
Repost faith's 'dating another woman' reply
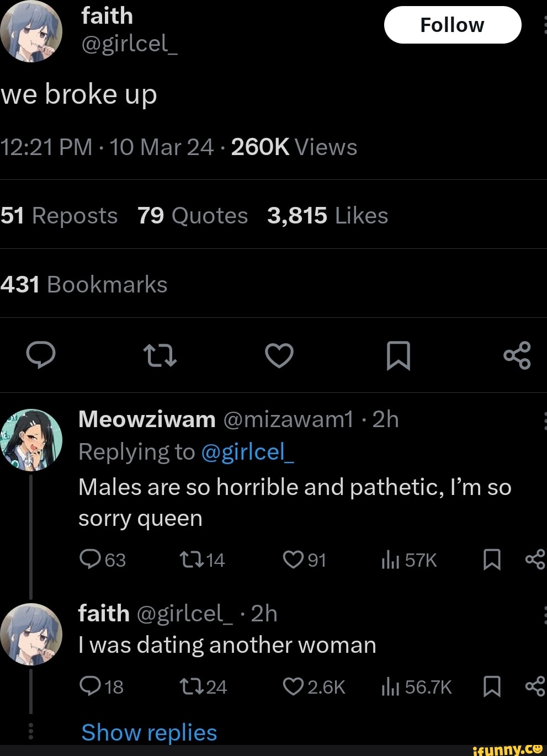tap(192, 686)
